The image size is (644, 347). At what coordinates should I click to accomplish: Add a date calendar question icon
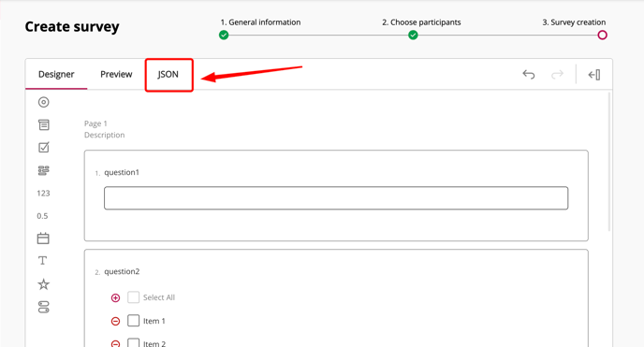(x=43, y=239)
